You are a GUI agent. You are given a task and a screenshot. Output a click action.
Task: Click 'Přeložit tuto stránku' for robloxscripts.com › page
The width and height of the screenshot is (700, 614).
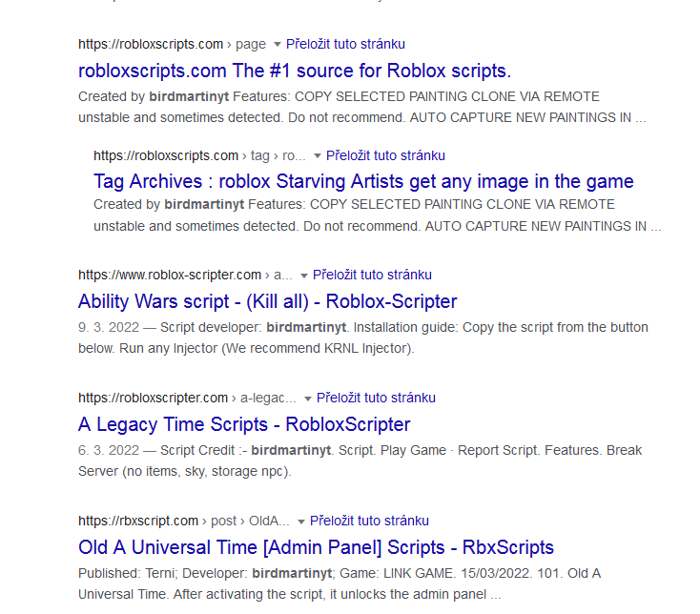pyautogui.click(x=345, y=44)
